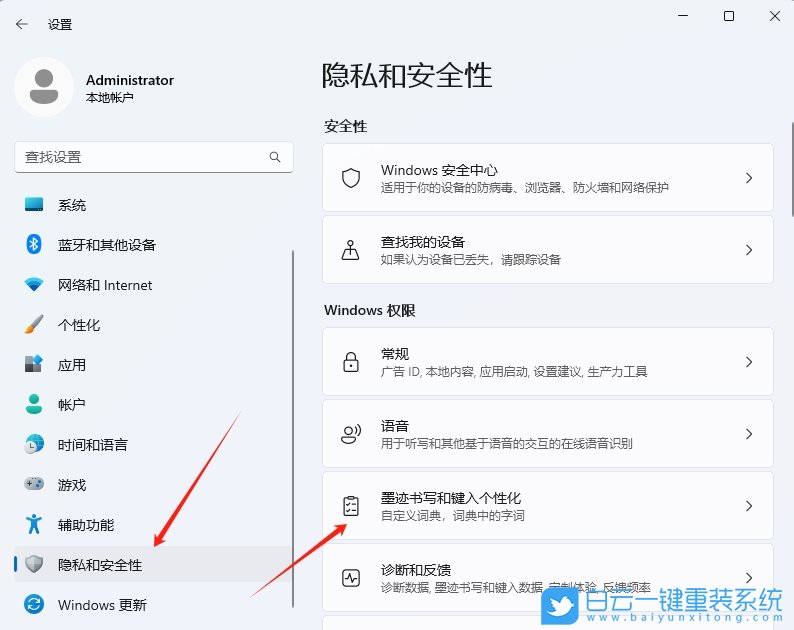794x630 pixels.
Task: Select 网络和 Internet in sidebar
Action: click(x=153, y=285)
